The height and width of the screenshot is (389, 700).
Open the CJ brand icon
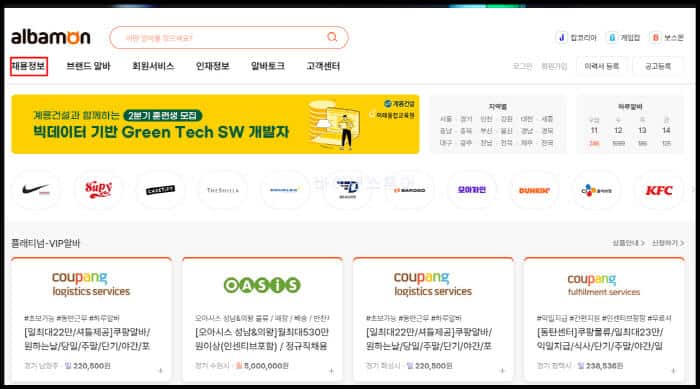(596, 190)
